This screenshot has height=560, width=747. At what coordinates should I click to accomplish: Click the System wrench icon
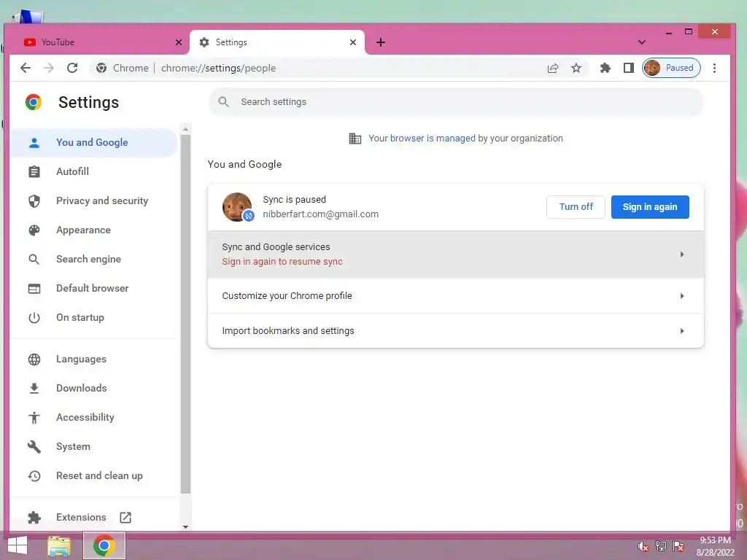[34, 447]
